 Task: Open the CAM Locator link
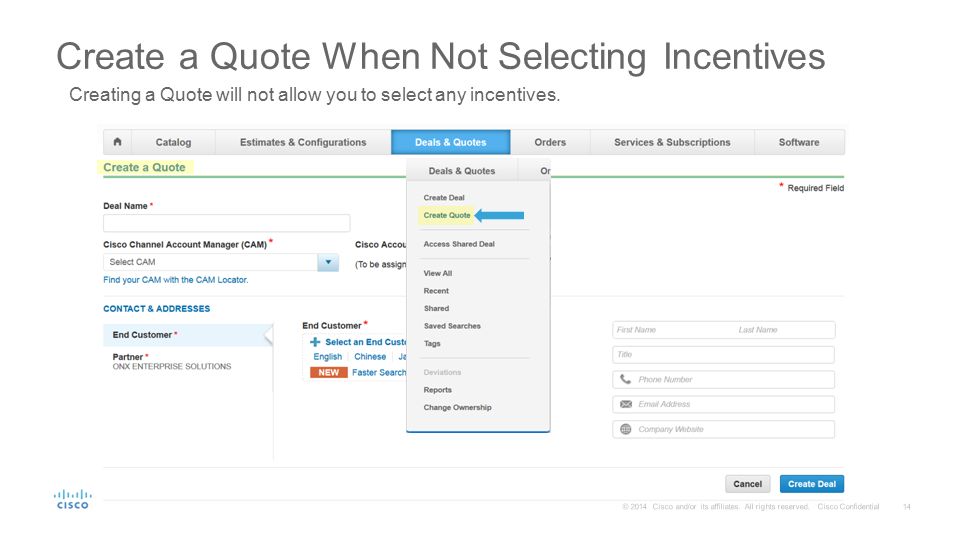point(176,280)
